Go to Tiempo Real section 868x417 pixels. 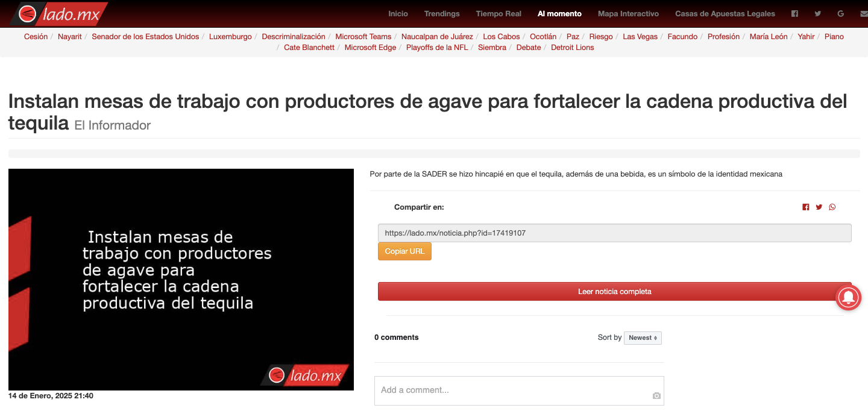click(x=498, y=14)
